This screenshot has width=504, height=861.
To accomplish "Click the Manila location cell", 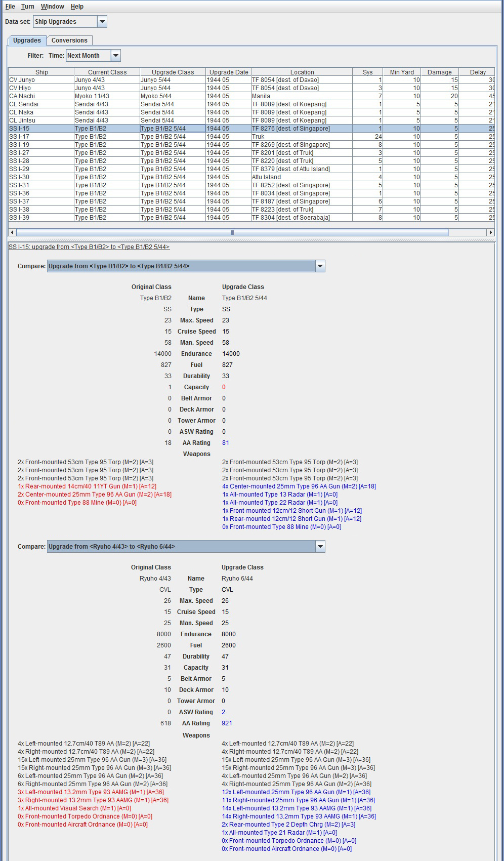I will [x=302, y=96].
